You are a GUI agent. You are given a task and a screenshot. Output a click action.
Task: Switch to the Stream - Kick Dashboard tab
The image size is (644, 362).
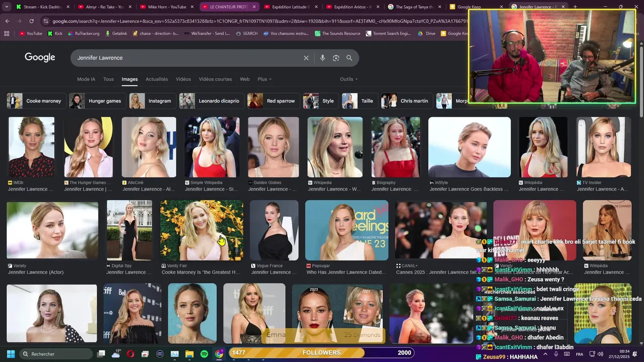click(43, 7)
